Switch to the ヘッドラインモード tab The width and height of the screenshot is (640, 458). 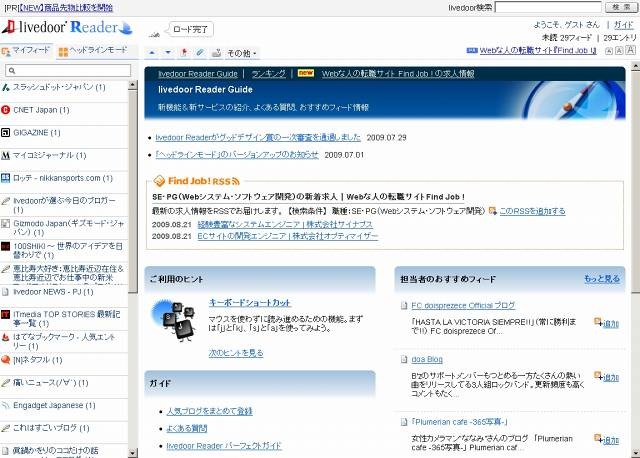pyautogui.click(x=93, y=51)
